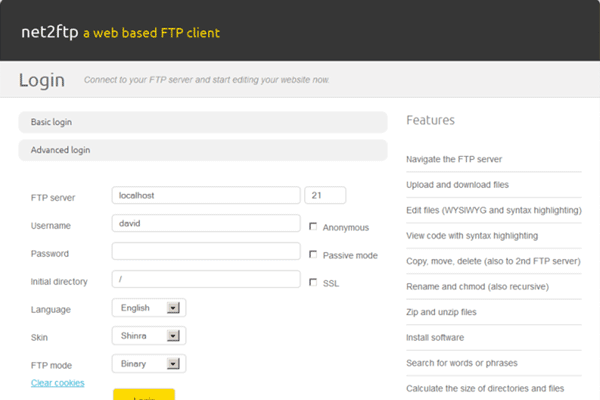600x400 pixels.
Task: Enable the Anonymous login checkbox
Action: pos(314,227)
